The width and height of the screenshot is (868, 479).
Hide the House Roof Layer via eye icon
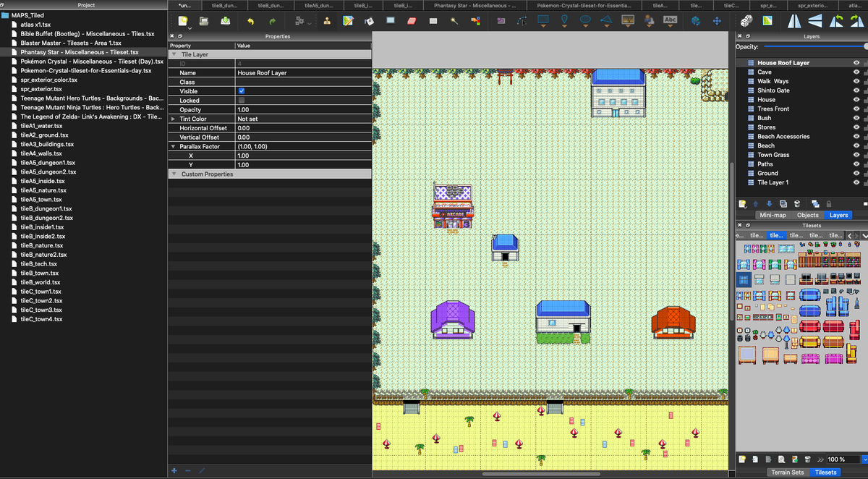pyautogui.click(x=856, y=63)
